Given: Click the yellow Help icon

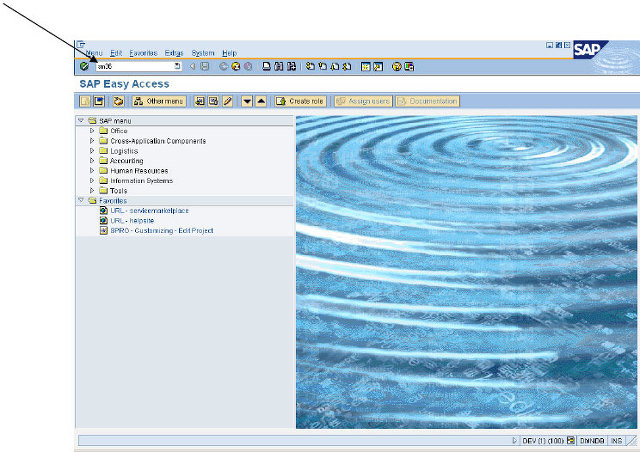Looking at the screenshot, I should [396, 66].
